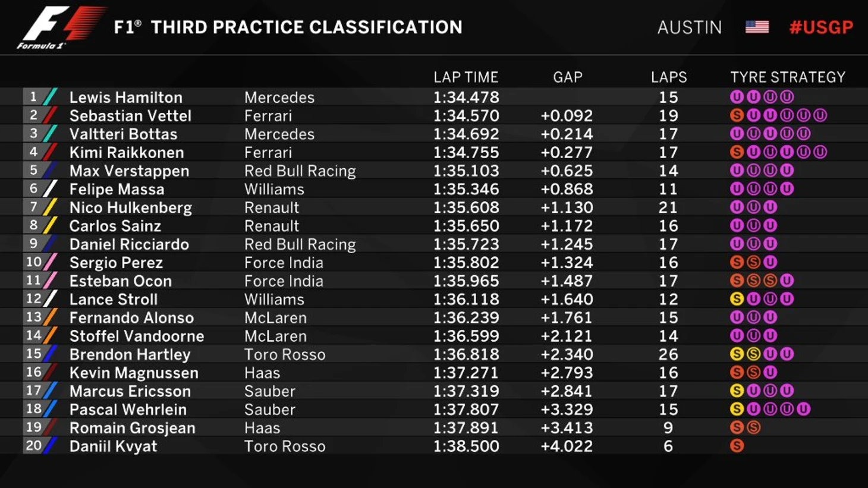Click the LAPS column header
868x488 pixels.
click(668, 77)
